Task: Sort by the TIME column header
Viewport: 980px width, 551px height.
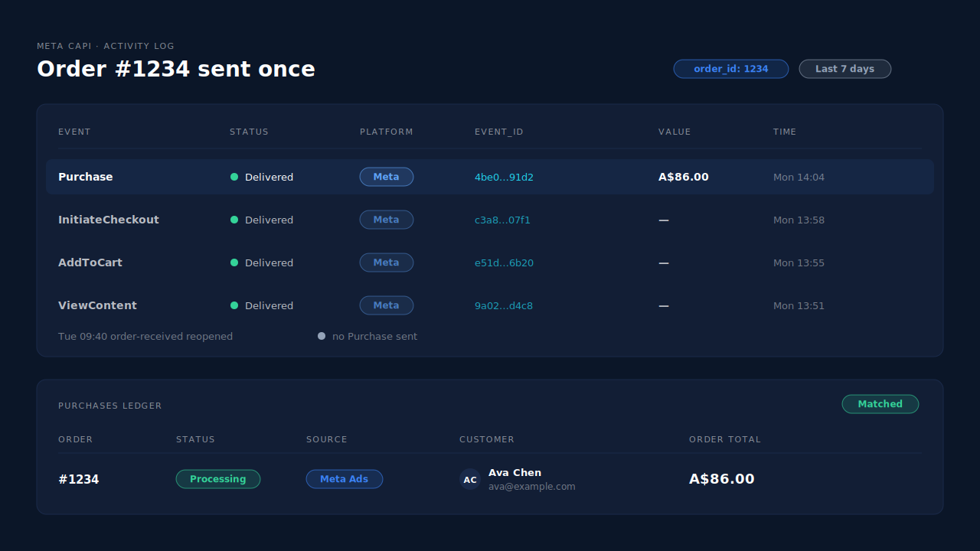Action: coord(785,132)
